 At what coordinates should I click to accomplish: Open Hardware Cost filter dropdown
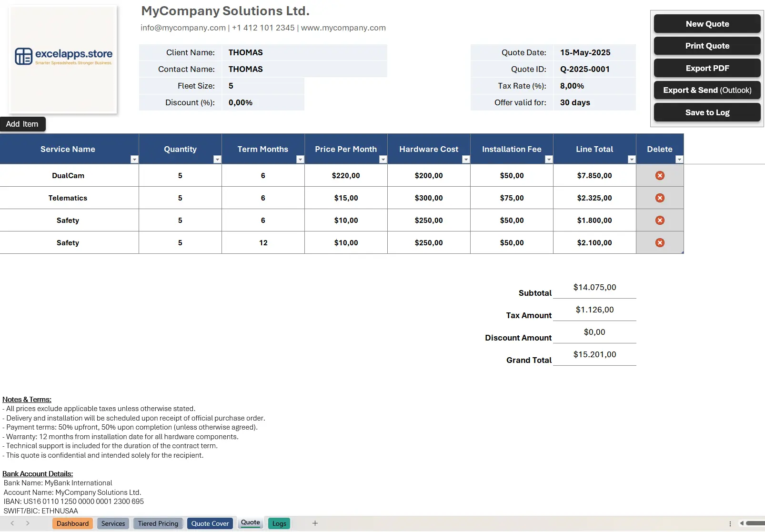coord(466,160)
